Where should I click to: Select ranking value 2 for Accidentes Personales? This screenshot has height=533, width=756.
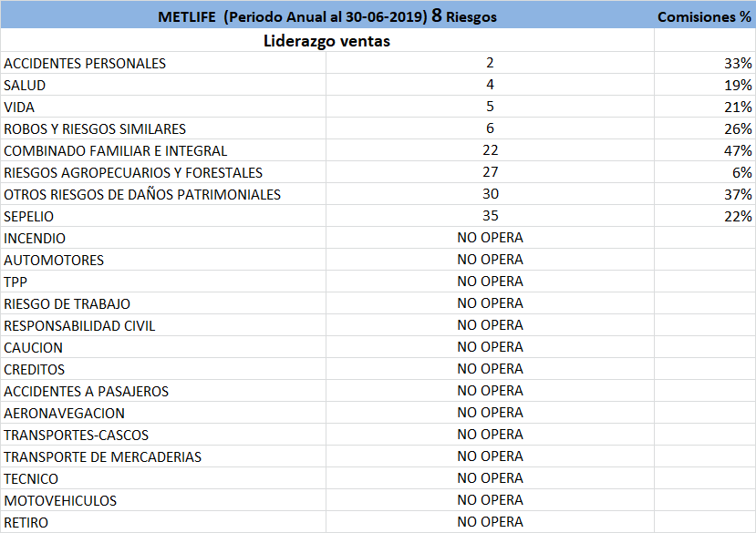[x=490, y=63]
